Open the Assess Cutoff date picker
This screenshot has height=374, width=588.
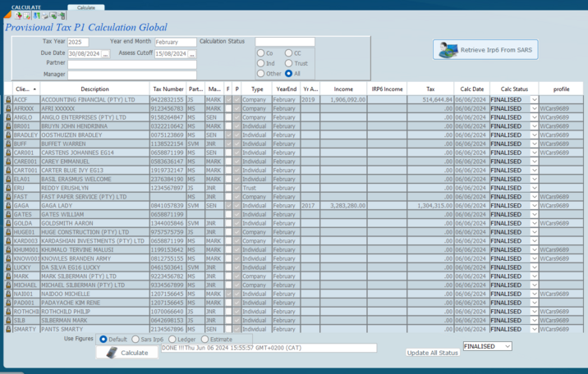[192, 54]
